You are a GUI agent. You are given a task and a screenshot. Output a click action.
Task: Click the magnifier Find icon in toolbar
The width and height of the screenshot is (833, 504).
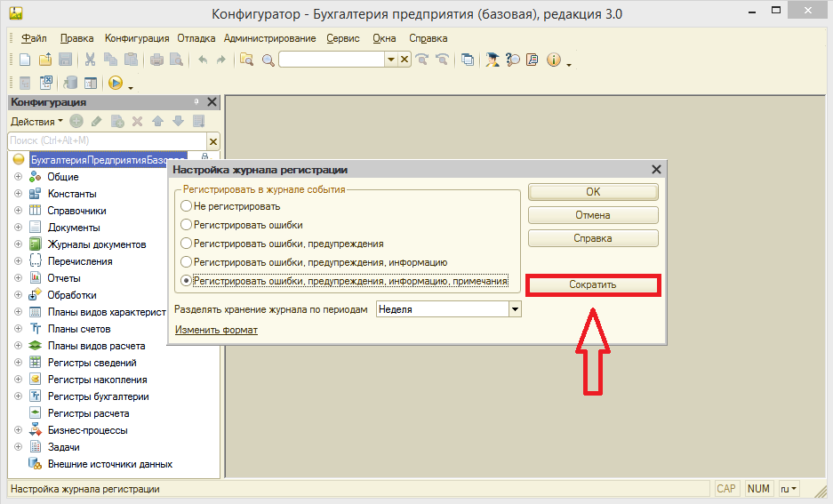point(267,60)
